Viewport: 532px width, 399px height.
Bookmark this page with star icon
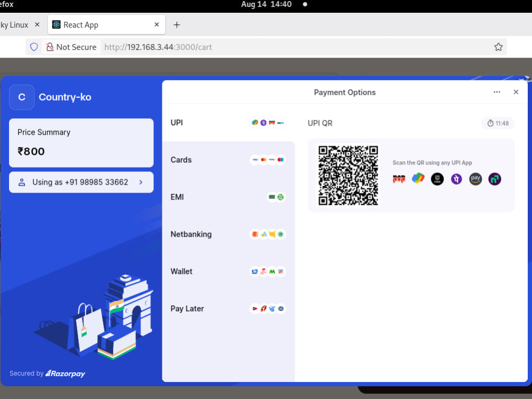pyautogui.click(x=498, y=47)
